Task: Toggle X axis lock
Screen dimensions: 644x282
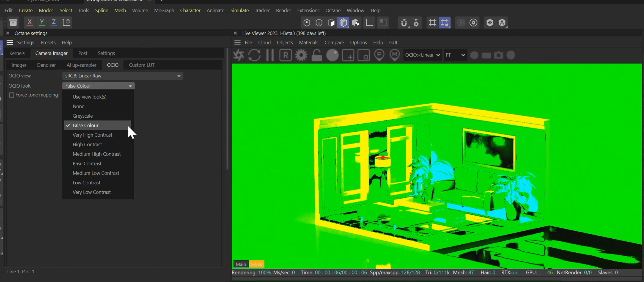Action: click(30, 22)
